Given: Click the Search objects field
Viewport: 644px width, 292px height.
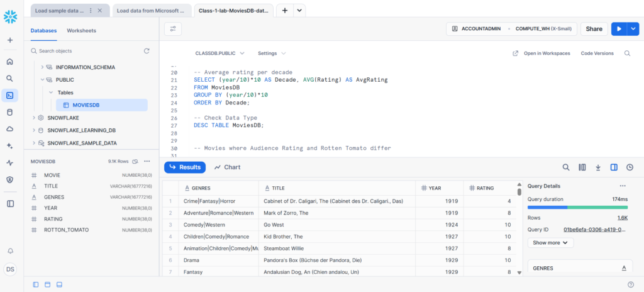Looking at the screenshot, I should (x=86, y=51).
